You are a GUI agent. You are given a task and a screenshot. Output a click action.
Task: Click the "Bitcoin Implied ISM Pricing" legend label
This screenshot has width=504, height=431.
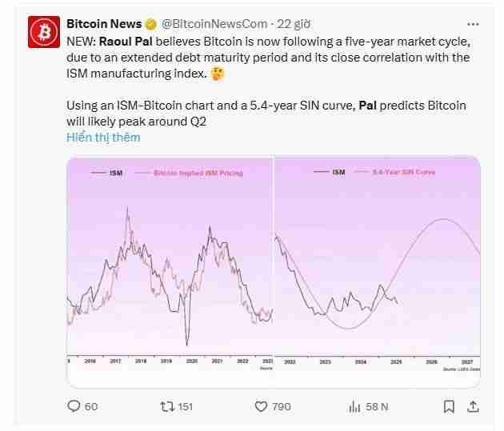click(x=198, y=173)
